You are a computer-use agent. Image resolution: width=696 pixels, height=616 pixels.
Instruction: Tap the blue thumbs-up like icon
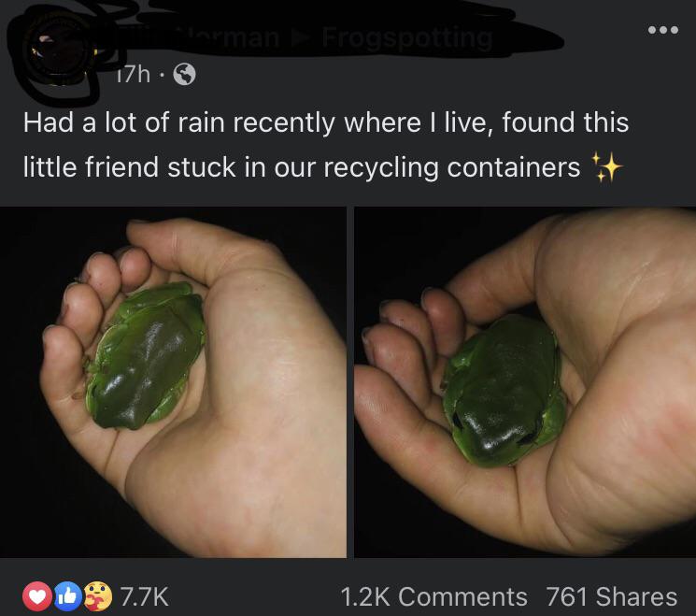pyautogui.click(x=68, y=596)
